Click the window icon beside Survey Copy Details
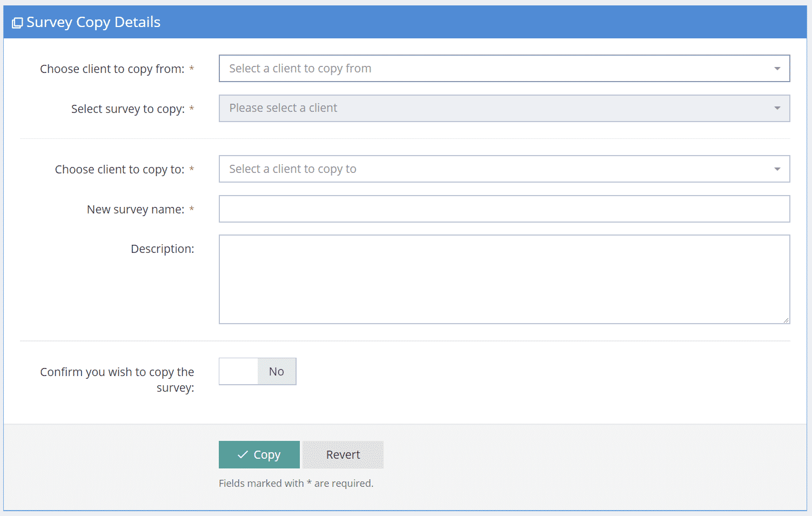 (18, 22)
